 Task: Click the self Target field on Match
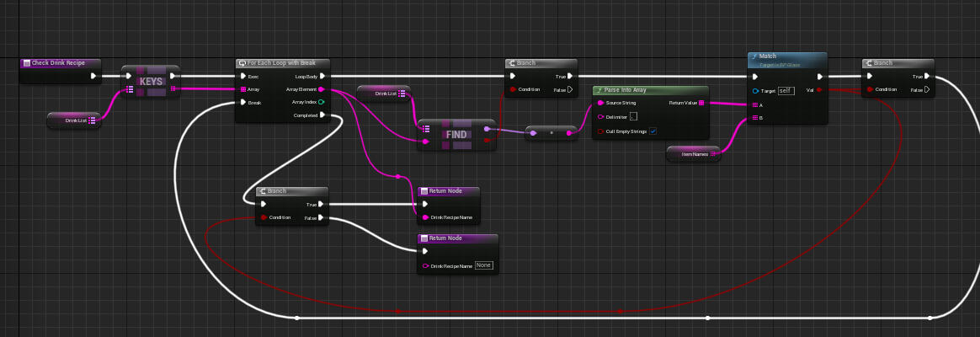786,89
